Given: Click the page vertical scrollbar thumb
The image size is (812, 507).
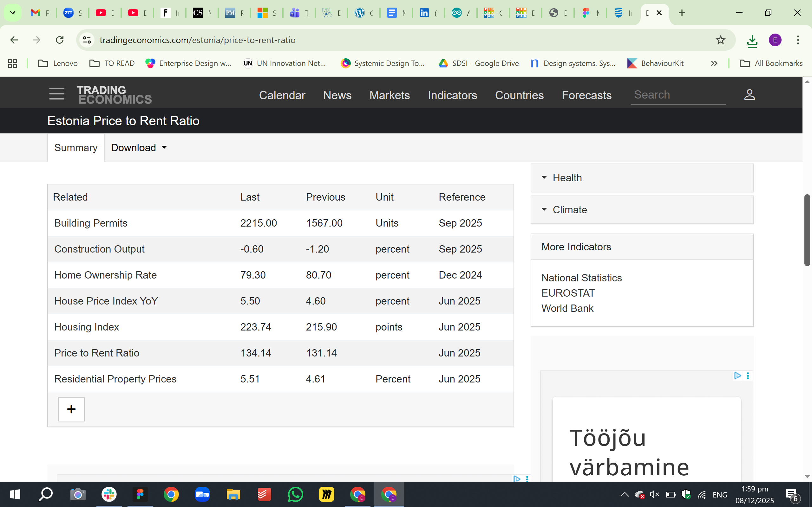Looking at the screenshot, I should pos(807,230).
